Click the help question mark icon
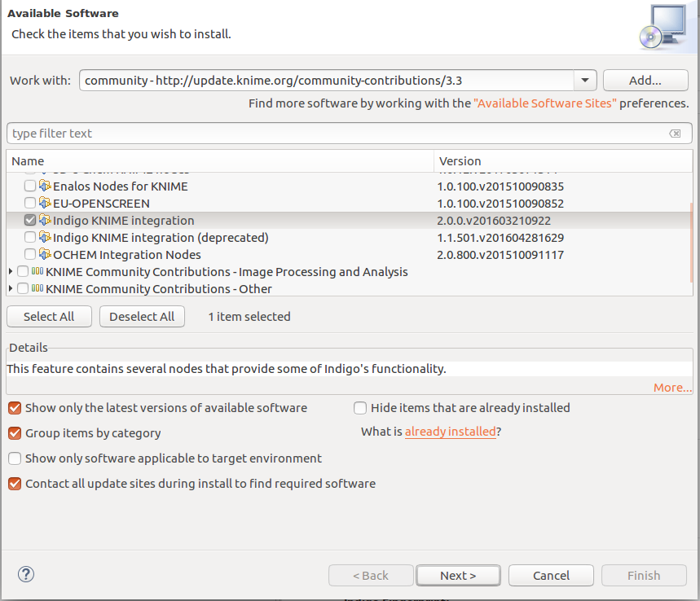The width and height of the screenshot is (700, 601). pyautogui.click(x=26, y=575)
